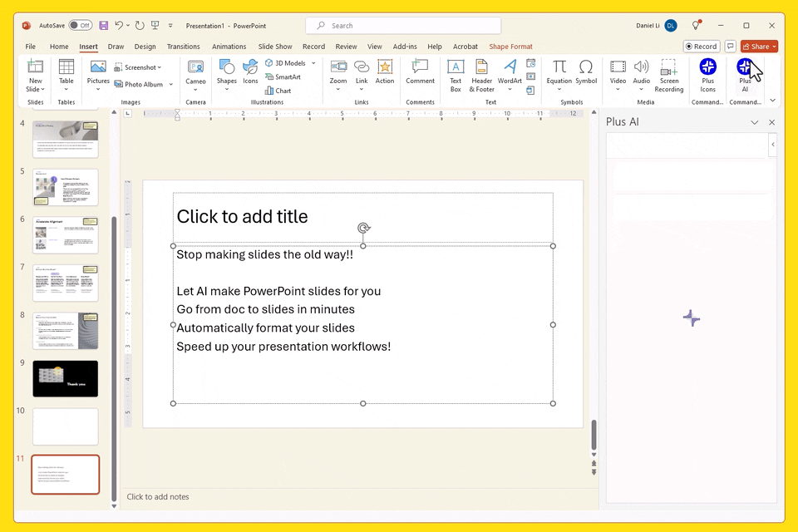Click the Share button

757,46
